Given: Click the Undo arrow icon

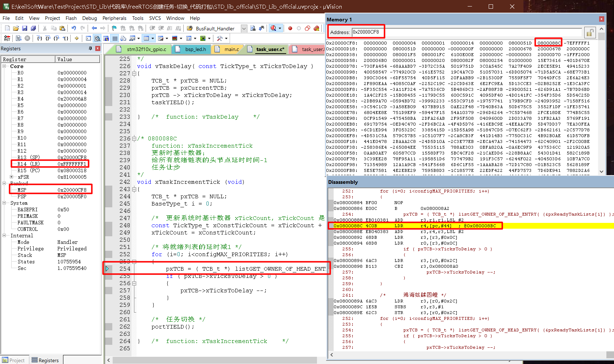Looking at the screenshot, I should [74, 28].
